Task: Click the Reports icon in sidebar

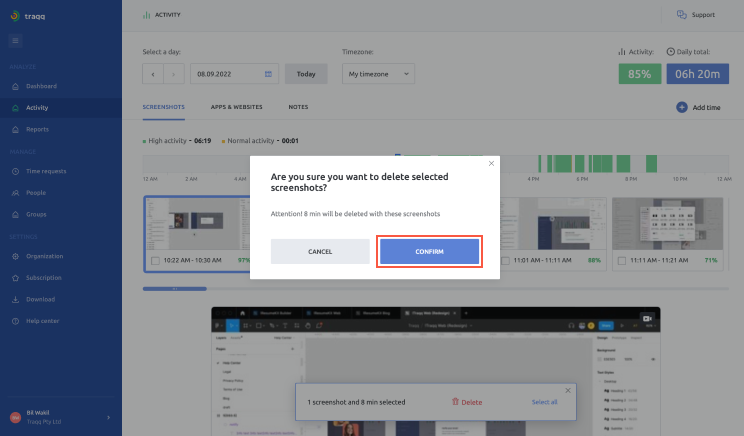Action: pos(15,129)
